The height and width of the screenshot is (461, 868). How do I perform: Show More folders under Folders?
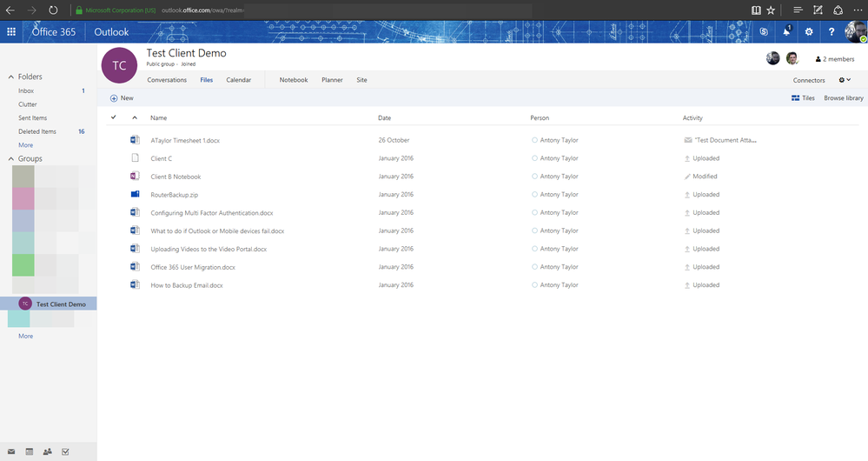click(x=25, y=145)
